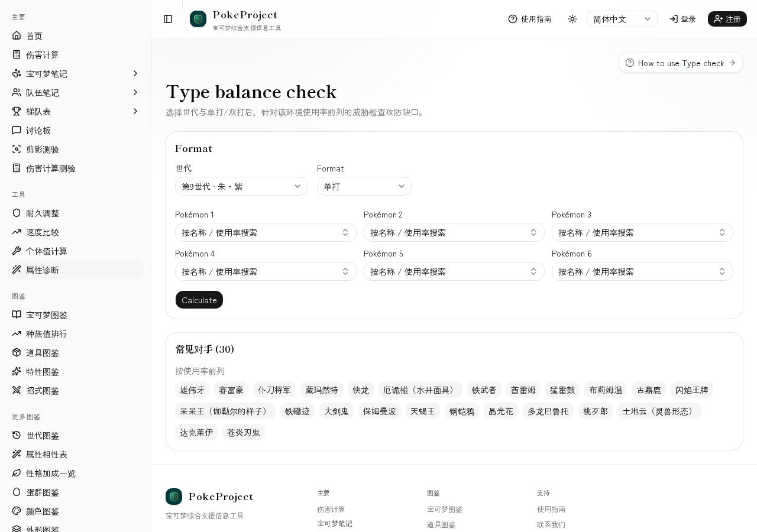Click the trophy icon beside 梯队表
757x532 pixels.
pyautogui.click(x=17, y=111)
